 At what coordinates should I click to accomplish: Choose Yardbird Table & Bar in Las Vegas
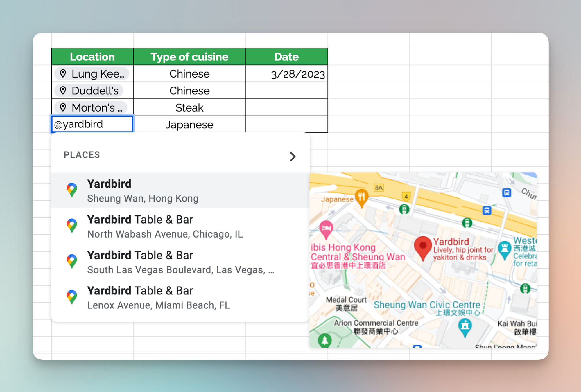tap(180, 262)
